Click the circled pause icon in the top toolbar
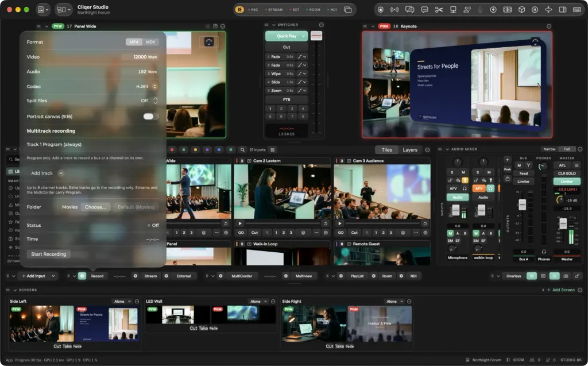This screenshot has height=366, width=588. (x=535, y=10)
